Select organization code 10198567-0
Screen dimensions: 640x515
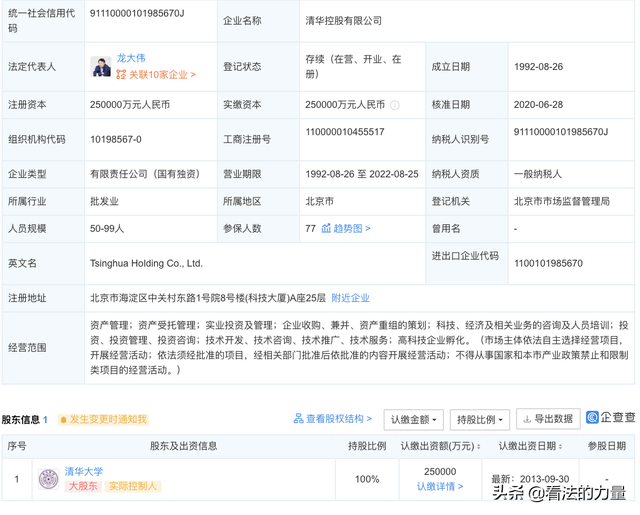(x=116, y=140)
